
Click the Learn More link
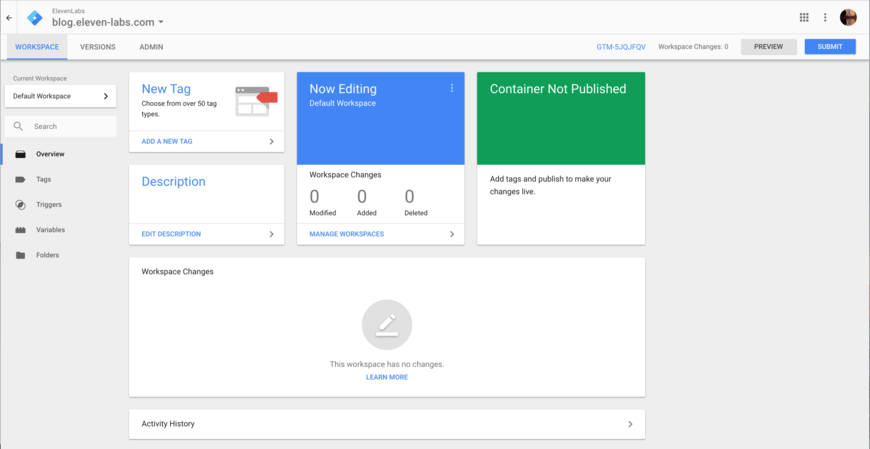coord(386,377)
